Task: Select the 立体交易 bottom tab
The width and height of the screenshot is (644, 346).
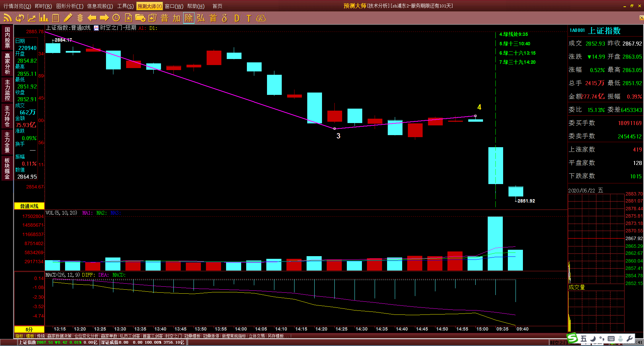Action: tap(257, 336)
